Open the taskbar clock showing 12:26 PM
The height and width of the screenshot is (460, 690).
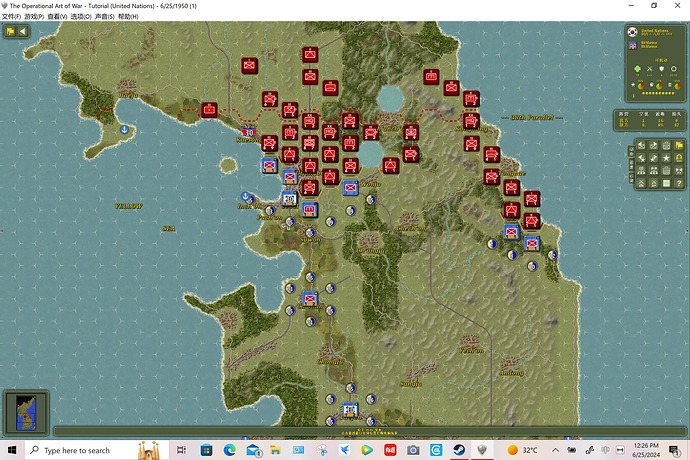(646, 450)
